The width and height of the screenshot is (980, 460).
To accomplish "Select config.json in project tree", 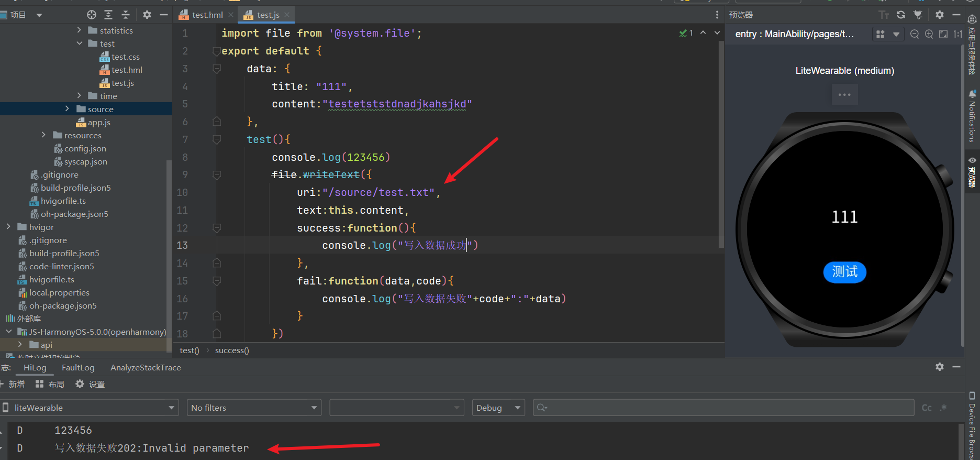I will click(80, 148).
